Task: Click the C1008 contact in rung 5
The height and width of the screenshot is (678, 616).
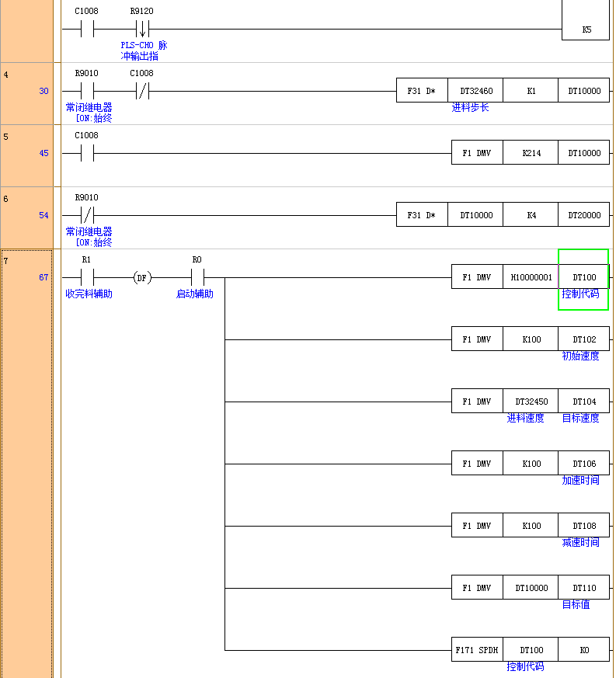Action: 87,153
